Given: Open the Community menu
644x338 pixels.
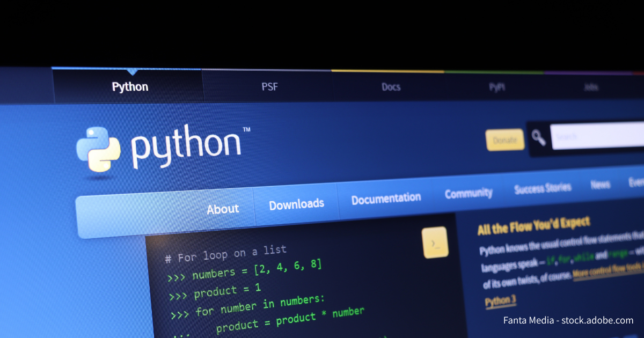Looking at the screenshot, I should (469, 193).
